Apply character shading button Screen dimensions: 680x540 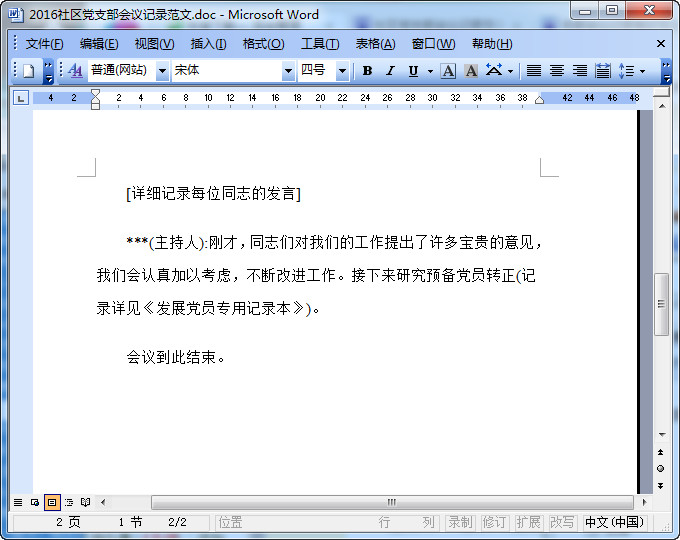point(471,71)
